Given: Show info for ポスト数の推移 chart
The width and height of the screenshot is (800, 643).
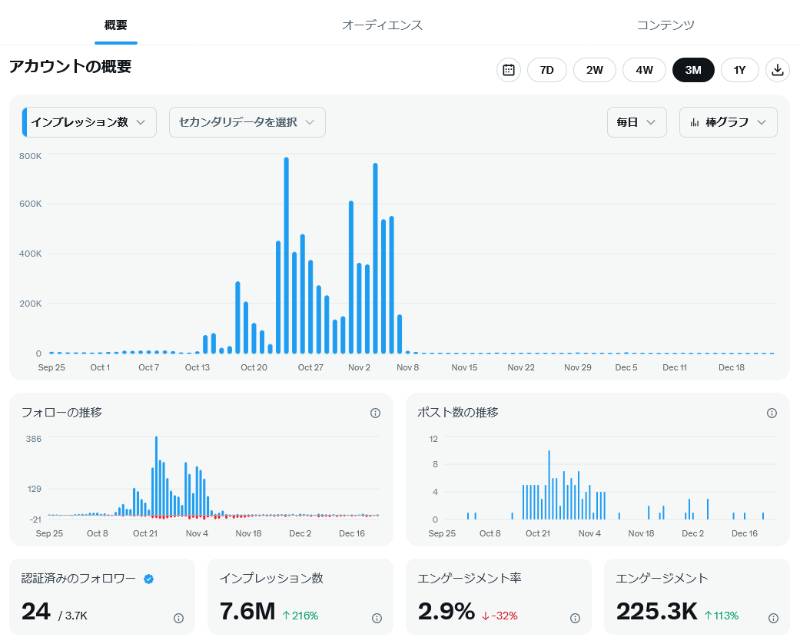Looking at the screenshot, I should tap(771, 413).
